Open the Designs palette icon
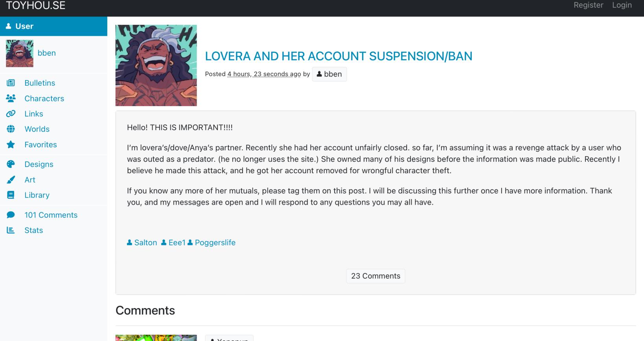This screenshot has height=341, width=644. [x=11, y=164]
